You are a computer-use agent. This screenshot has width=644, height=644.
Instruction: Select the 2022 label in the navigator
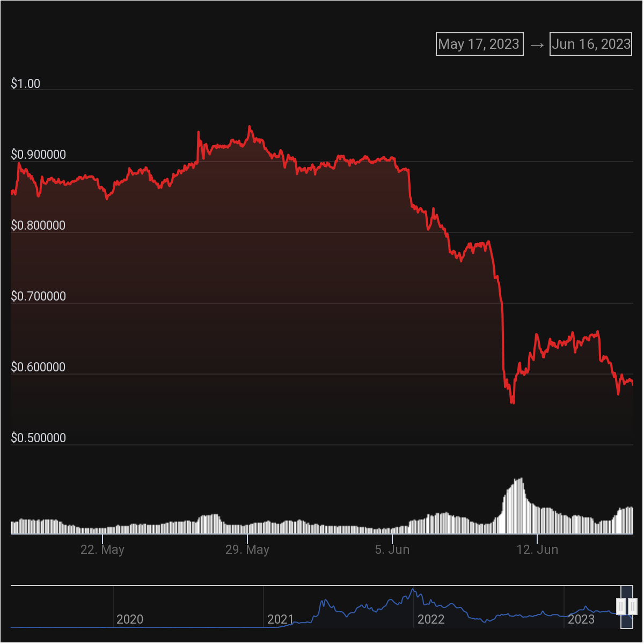[x=432, y=619]
